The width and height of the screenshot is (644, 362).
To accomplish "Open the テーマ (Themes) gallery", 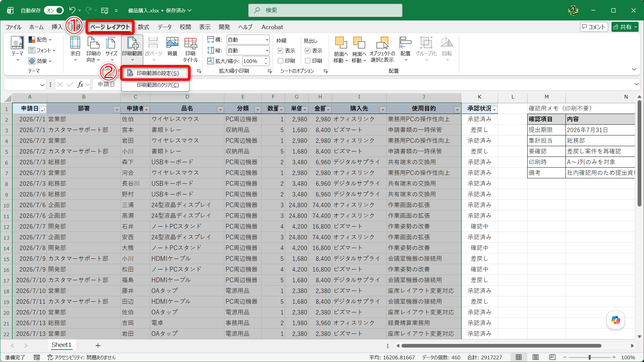I will point(17,49).
